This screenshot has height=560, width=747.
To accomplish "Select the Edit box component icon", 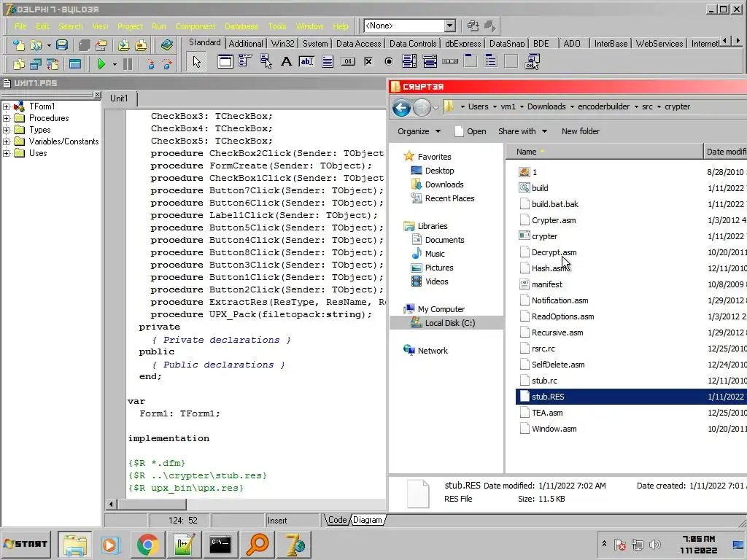I will coord(306,61).
